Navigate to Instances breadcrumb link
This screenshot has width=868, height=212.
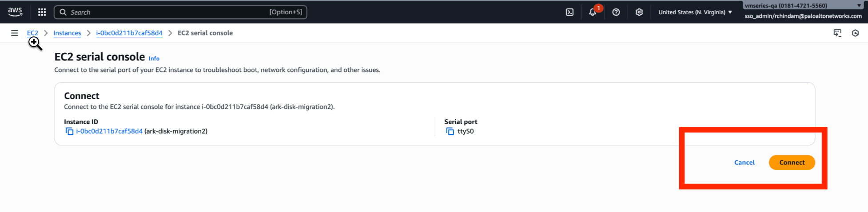click(x=67, y=33)
